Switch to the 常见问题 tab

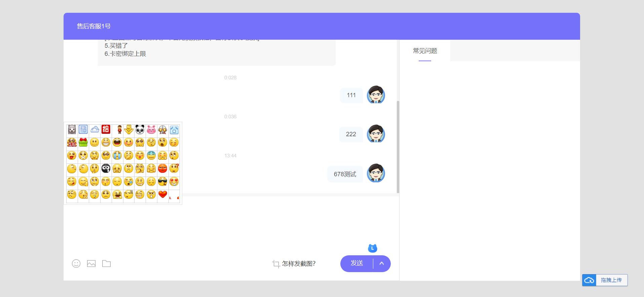(425, 51)
